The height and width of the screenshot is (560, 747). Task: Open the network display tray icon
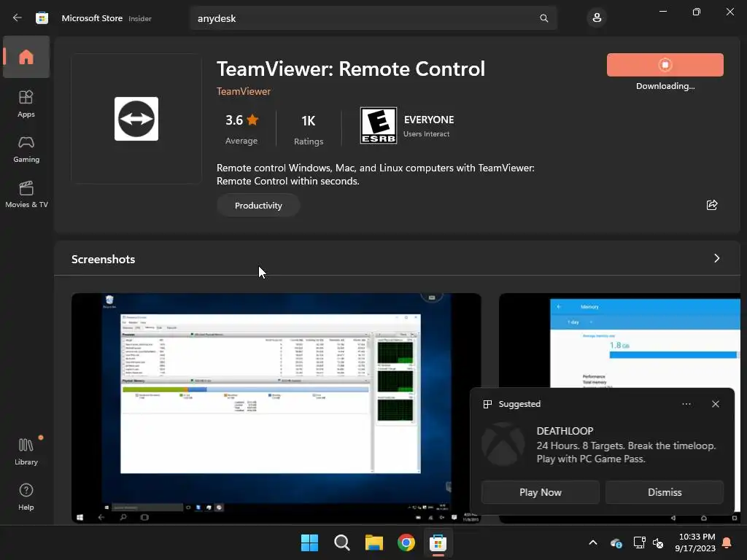click(639, 542)
